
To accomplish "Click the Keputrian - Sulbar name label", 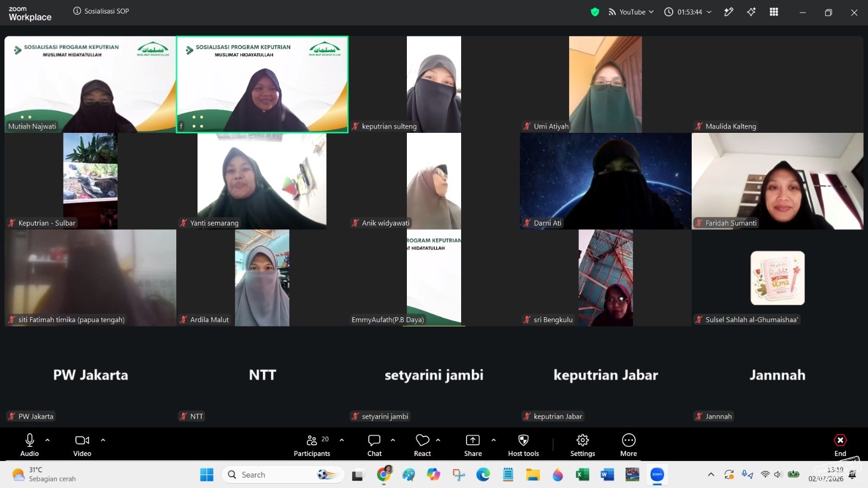I will pyautogui.click(x=47, y=223).
